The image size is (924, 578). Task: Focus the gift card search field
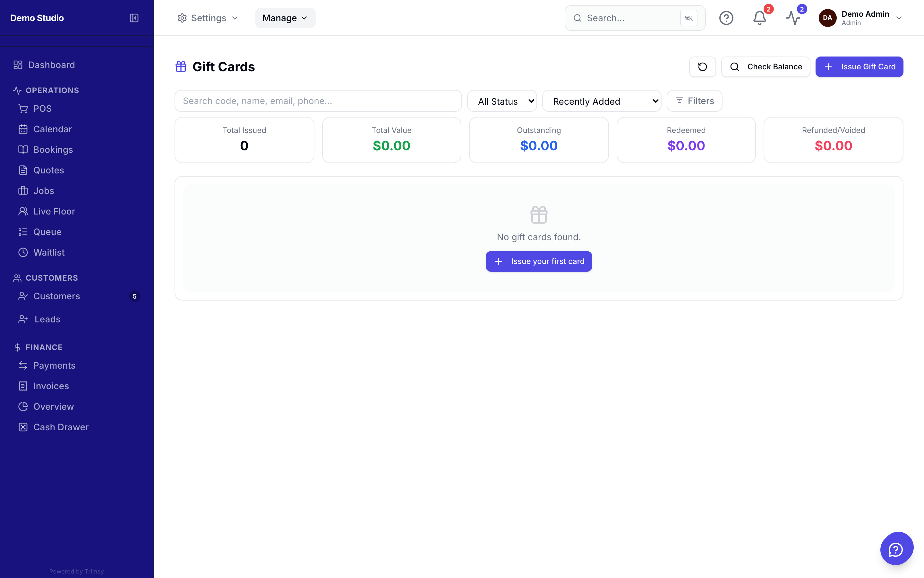[x=318, y=101]
